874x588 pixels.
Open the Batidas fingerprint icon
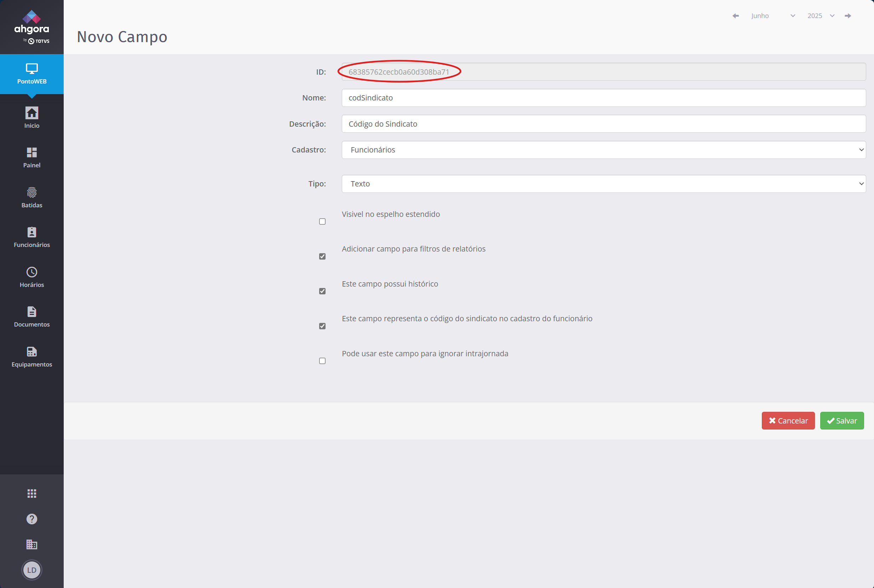click(x=32, y=193)
